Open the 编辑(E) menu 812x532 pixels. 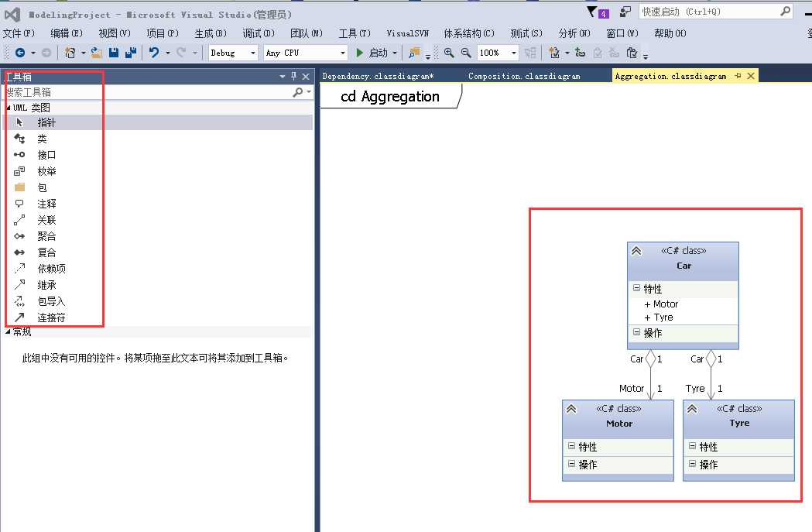click(67, 33)
